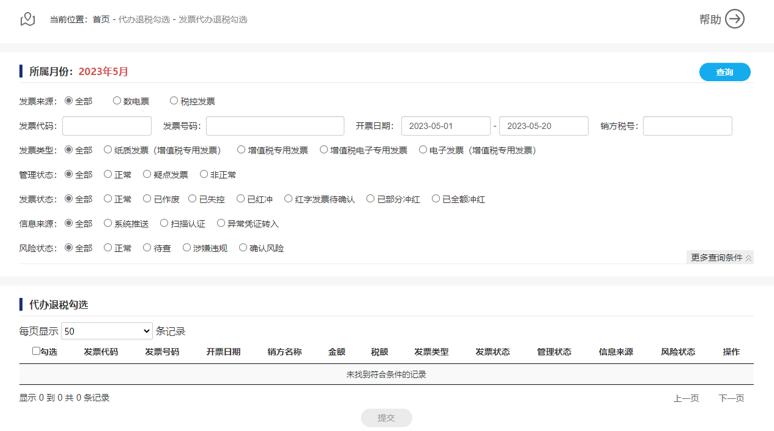Tick the 勾选 select-all checkbox
The width and height of the screenshot is (774, 431).
coord(36,351)
